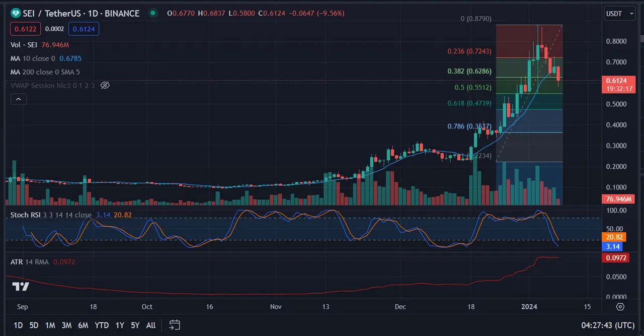Select the Vol · SEI indicator legend
The image size is (644, 336).
(x=40, y=45)
